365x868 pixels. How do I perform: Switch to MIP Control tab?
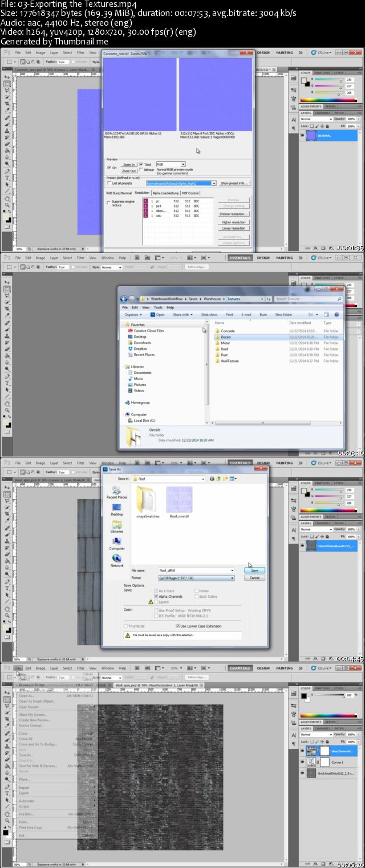click(x=190, y=193)
